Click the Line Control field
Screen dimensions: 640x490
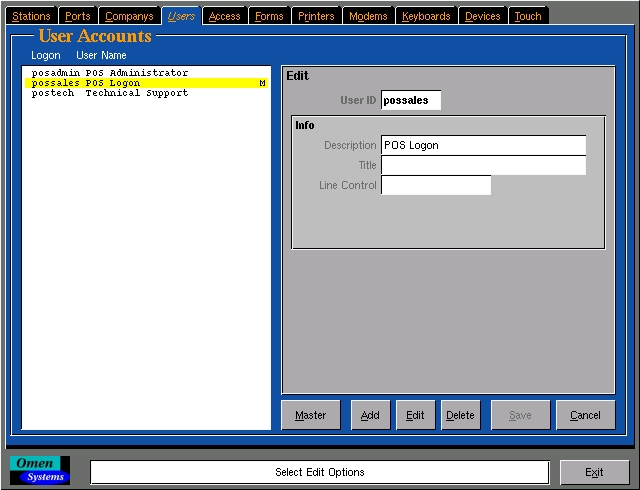tap(436, 185)
